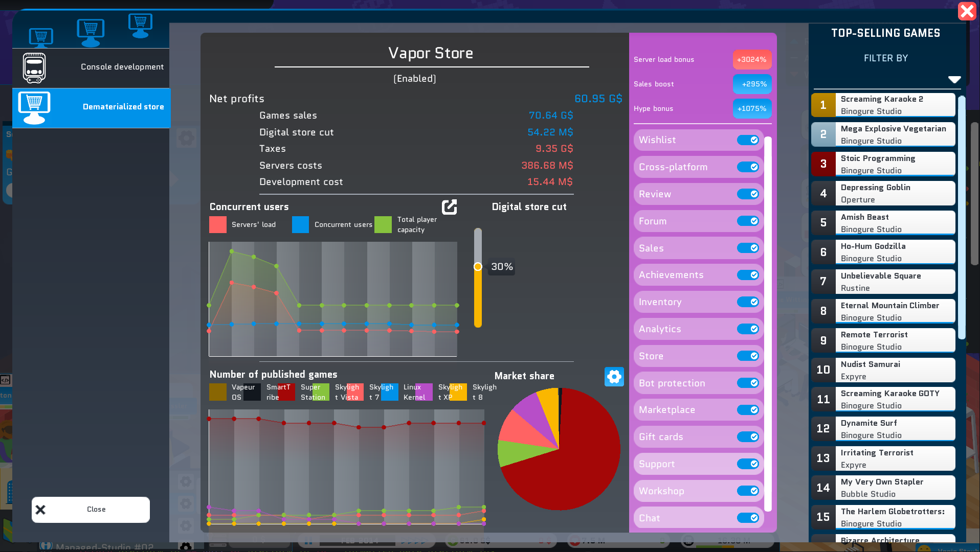Disable the Chat feature
The width and height of the screenshot is (980, 552).
coord(748,518)
